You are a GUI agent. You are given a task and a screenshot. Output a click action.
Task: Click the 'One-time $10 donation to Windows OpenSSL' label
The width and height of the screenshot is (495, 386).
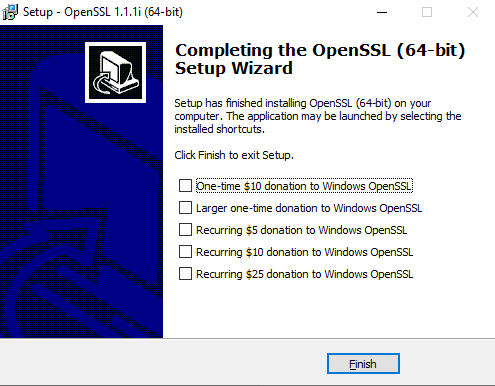304,186
